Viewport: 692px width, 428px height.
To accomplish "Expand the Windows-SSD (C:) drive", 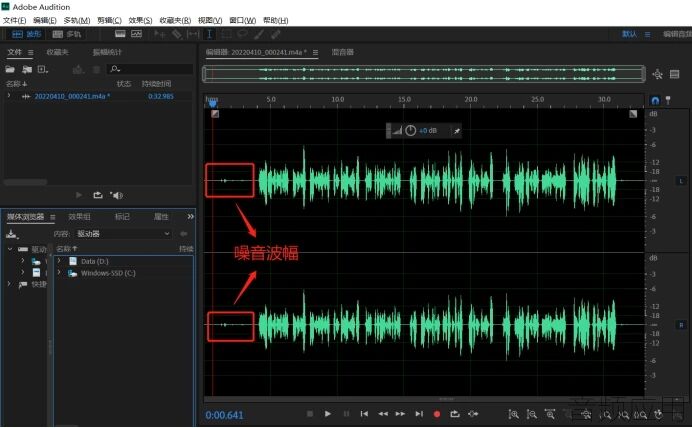I will pos(59,273).
